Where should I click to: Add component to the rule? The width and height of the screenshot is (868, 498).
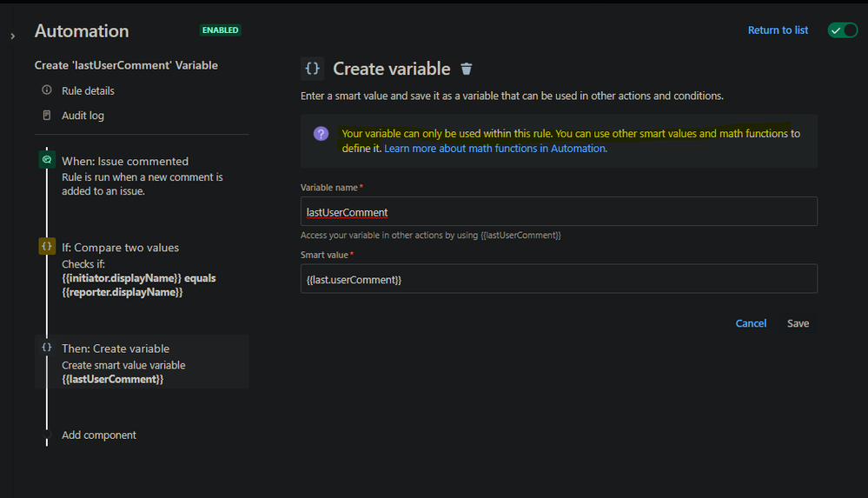point(98,435)
